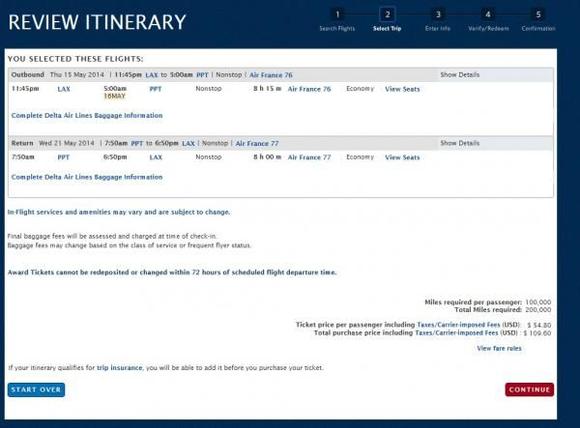Image resolution: width=580 pixels, height=428 pixels.
Task: Open return Complete Delta Baggage Information link
Action: (87, 177)
